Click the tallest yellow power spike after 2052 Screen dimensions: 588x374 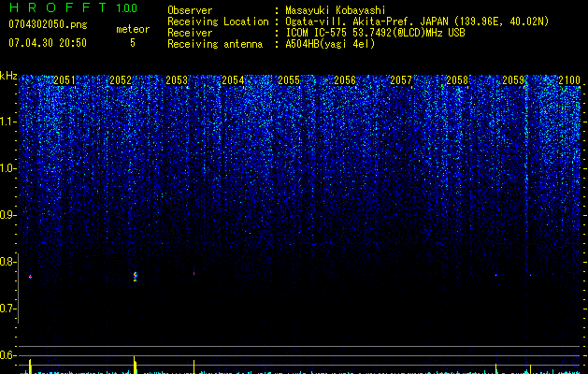[135, 365]
